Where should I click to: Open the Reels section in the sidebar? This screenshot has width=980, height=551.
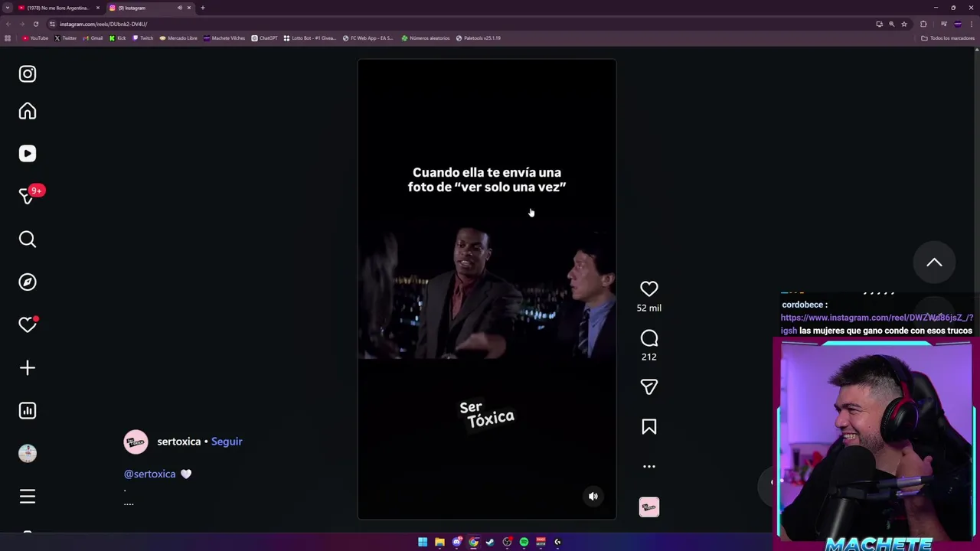(28, 154)
